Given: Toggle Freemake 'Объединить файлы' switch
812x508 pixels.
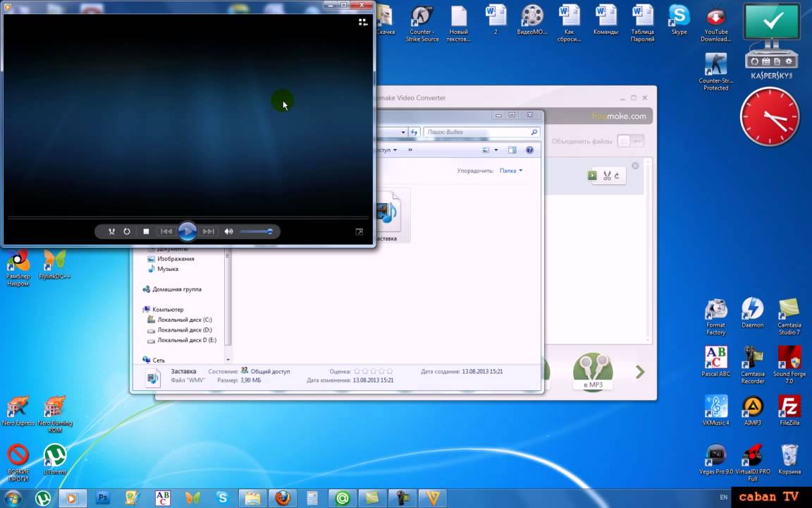Looking at the screenshot, I should click(x=631, y=141).
